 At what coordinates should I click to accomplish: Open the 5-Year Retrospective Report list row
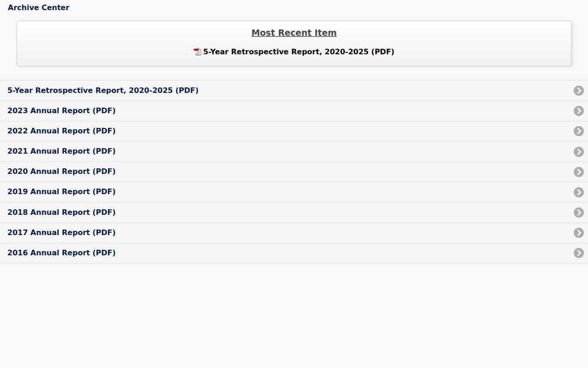click(294, 91)
